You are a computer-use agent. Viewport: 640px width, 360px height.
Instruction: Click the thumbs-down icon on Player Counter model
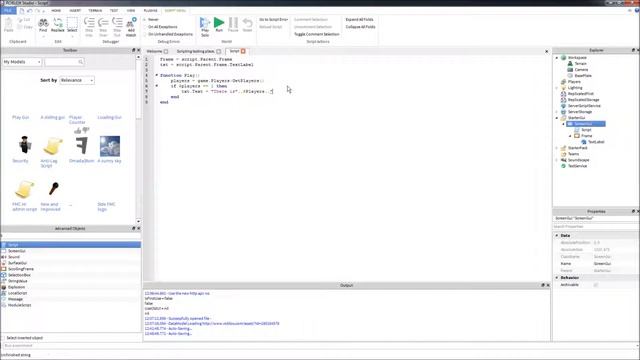(86, 130)
